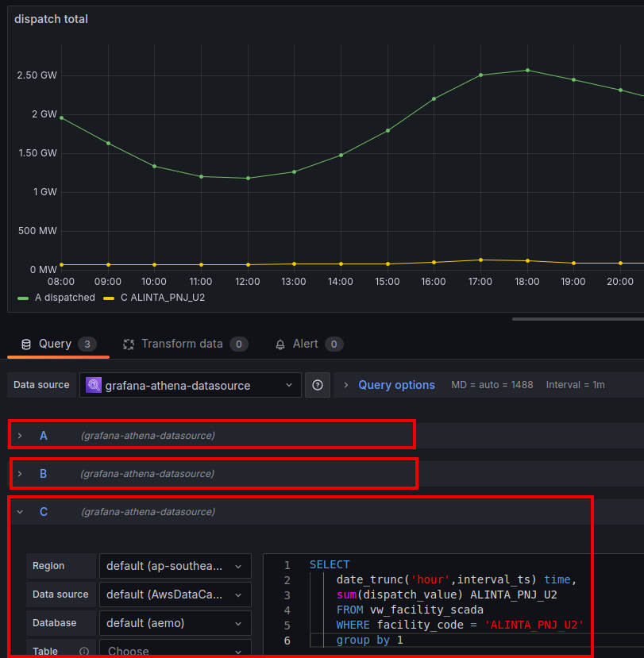Expand query B row
Viewport: 644px width, 658px height.
click(x=20, y=474)
